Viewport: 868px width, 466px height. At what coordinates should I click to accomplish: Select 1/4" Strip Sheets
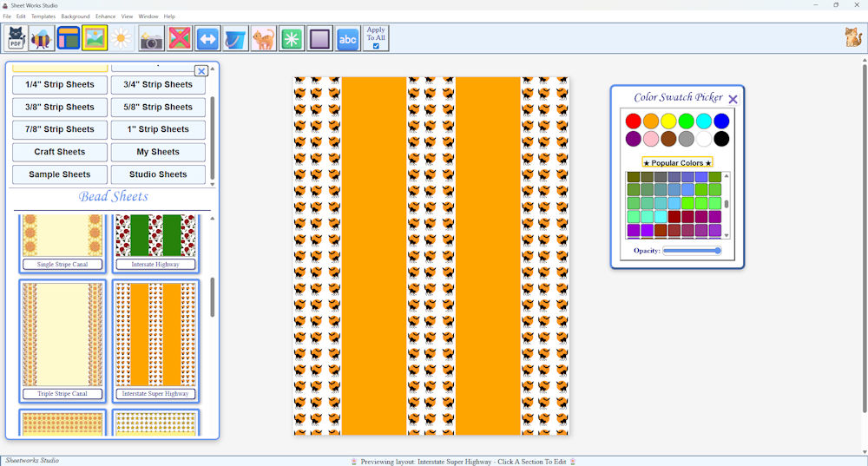(x=60, y=85)
